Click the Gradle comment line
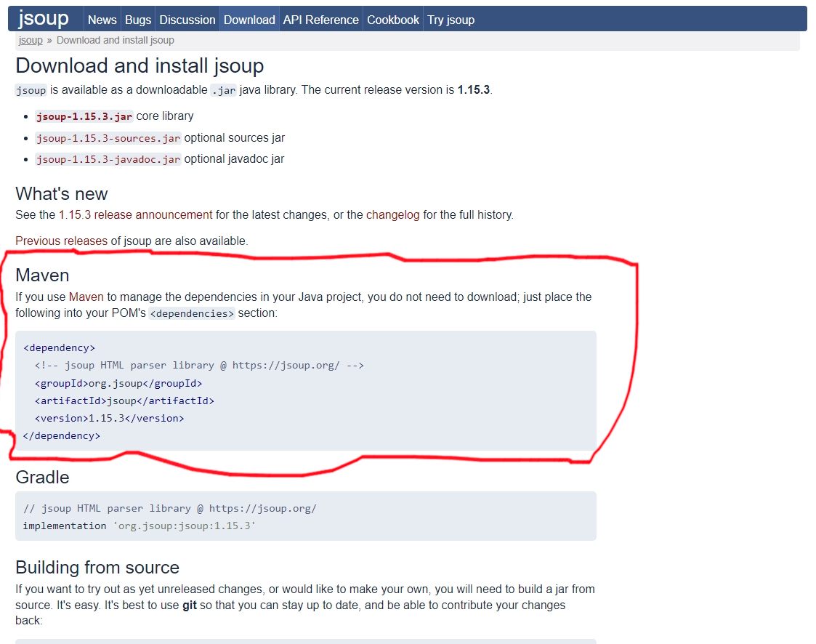Screen dimensions: 816x644 pyautogui.click(x=169, y=508)
